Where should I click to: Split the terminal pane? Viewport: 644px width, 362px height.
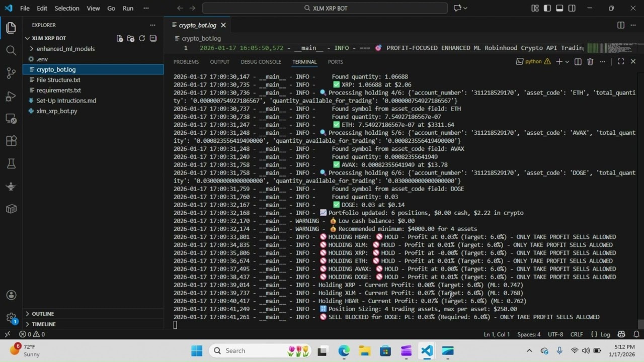[x=578, y=62]
